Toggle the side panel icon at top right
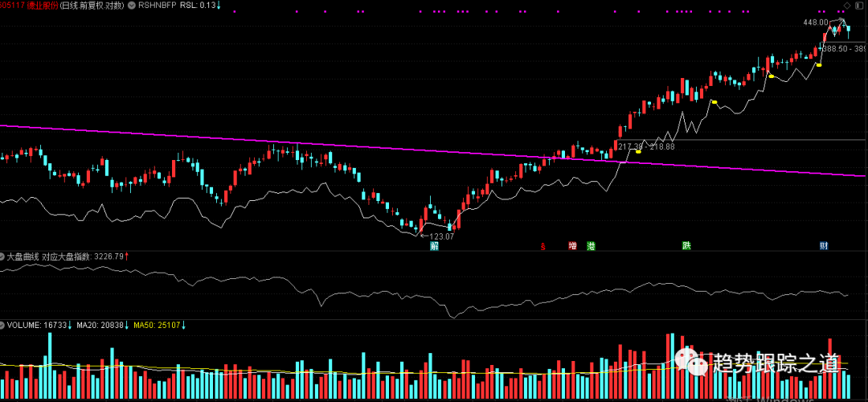 click(x=859, y=5)
